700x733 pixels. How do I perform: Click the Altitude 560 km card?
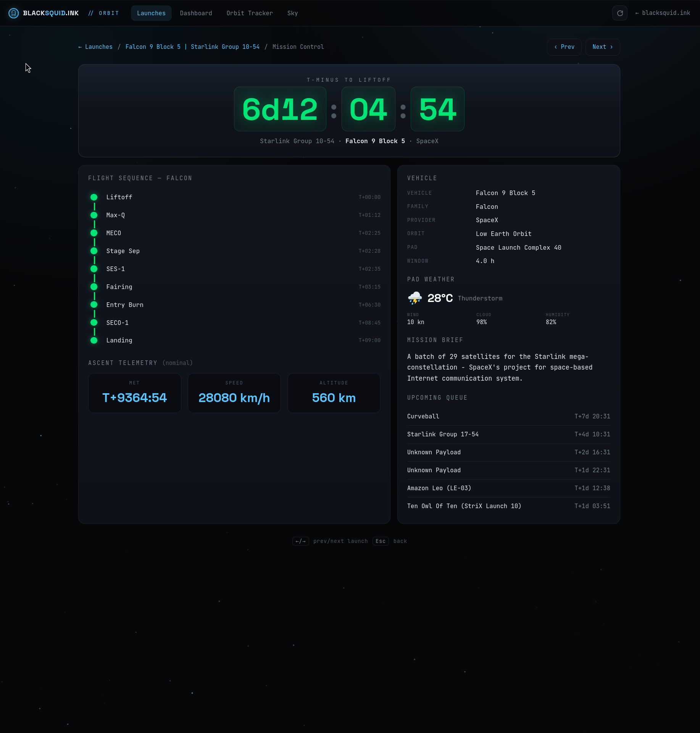click(334, 393)
